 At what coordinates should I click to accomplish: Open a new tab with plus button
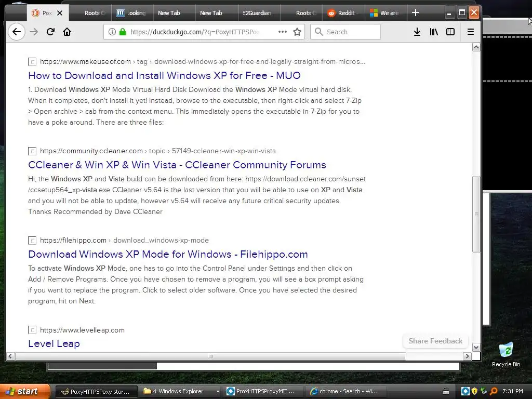click(x=415, y=13)
